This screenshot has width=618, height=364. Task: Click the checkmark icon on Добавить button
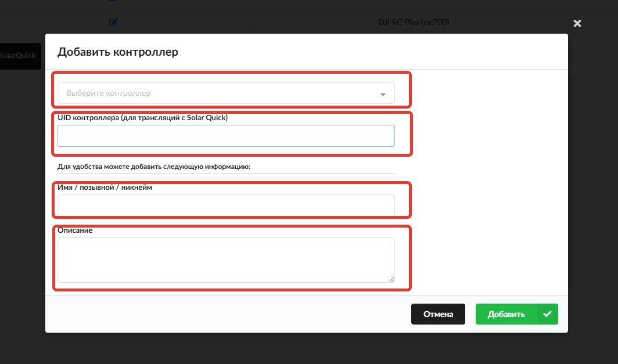click(x=547, y=314)
